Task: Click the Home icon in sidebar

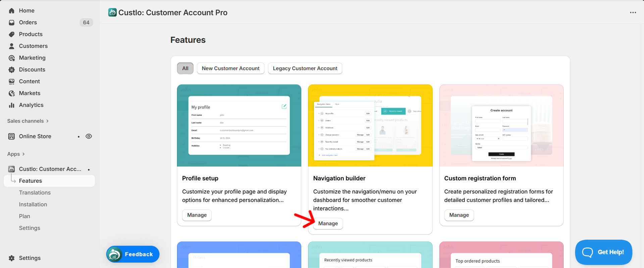Action: pyautogui.click(x=12, y=11)
